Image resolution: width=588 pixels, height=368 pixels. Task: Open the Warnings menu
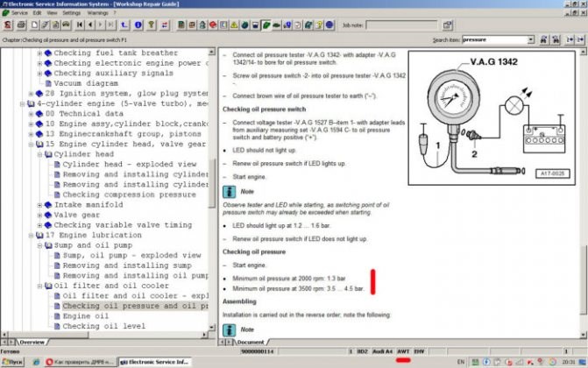click(97, 13)
